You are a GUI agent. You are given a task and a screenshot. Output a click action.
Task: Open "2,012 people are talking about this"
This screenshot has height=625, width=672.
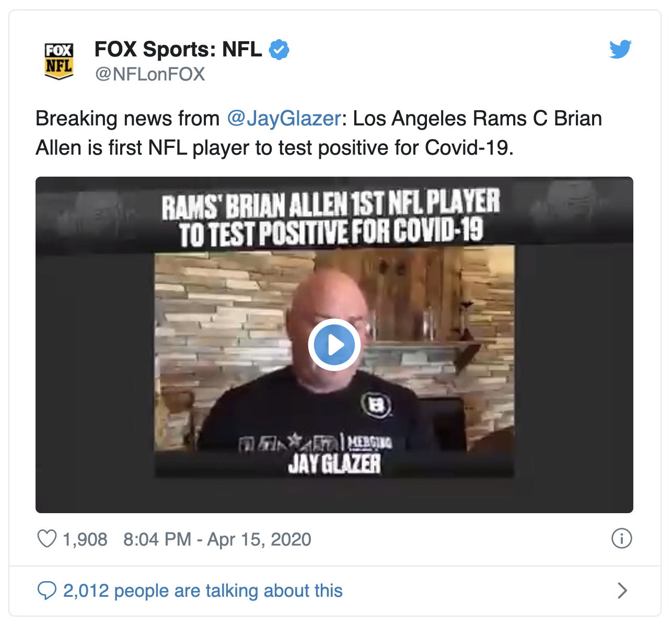(203, 591)
